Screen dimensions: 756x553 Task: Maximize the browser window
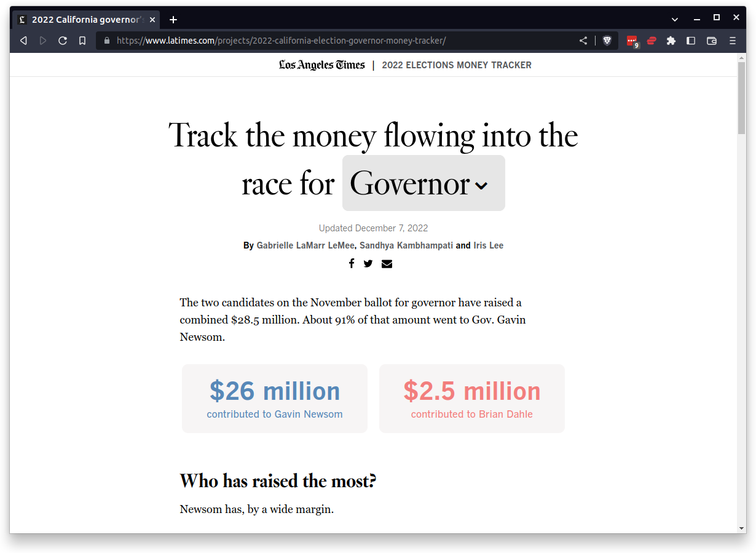[717, 18]
